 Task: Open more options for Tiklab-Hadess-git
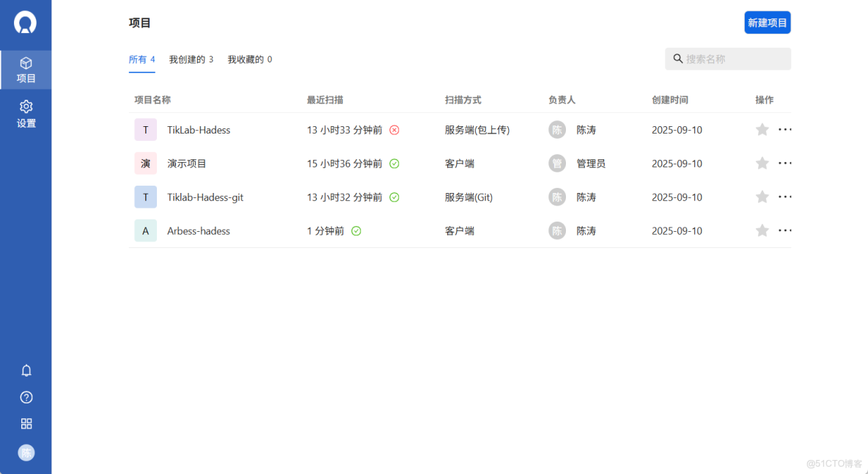point(785,197)
